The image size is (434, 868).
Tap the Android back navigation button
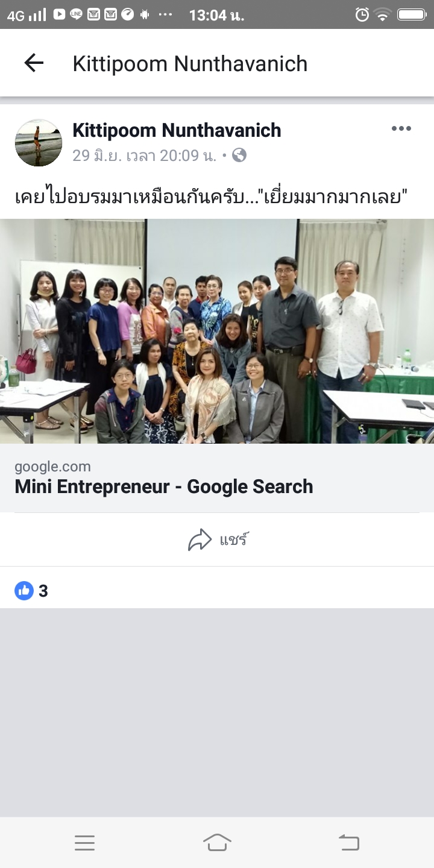click(x=349, y=843)
